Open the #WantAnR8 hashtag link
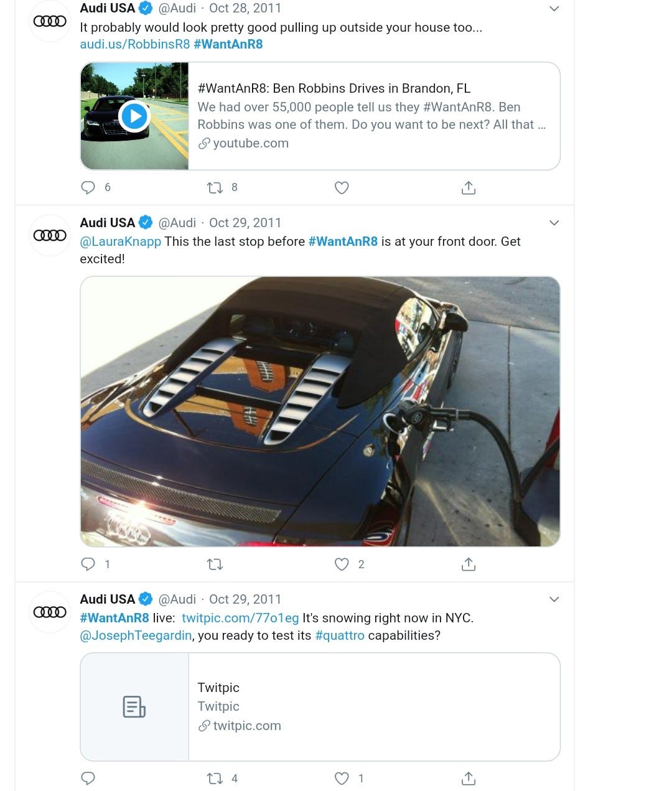This screenshot has width=672, height=791. click(x=228, y=44)
